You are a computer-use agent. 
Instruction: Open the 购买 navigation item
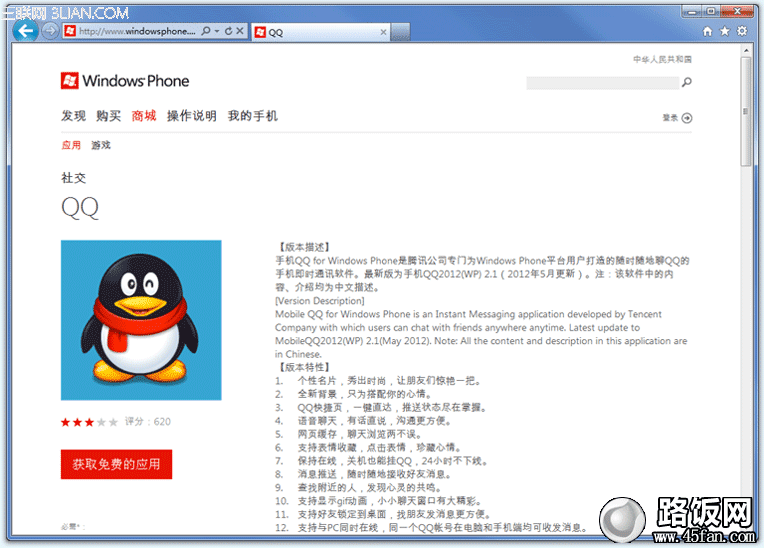109,116
